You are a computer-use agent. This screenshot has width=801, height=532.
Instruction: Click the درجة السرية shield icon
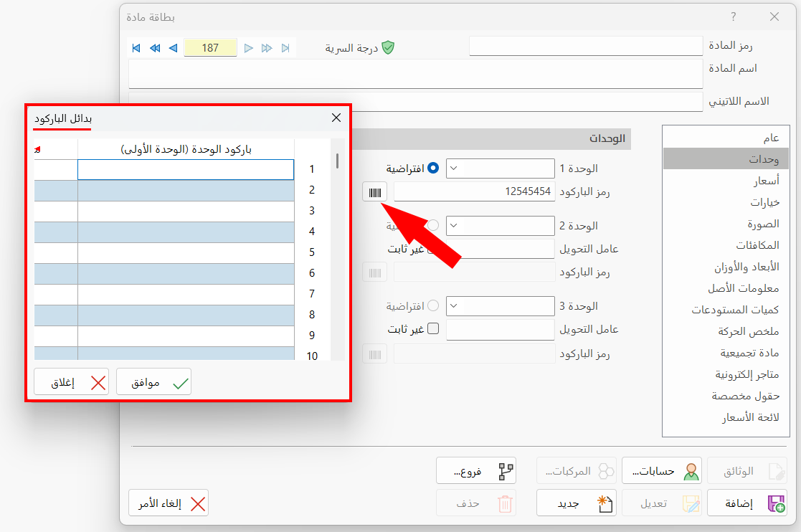388,47
